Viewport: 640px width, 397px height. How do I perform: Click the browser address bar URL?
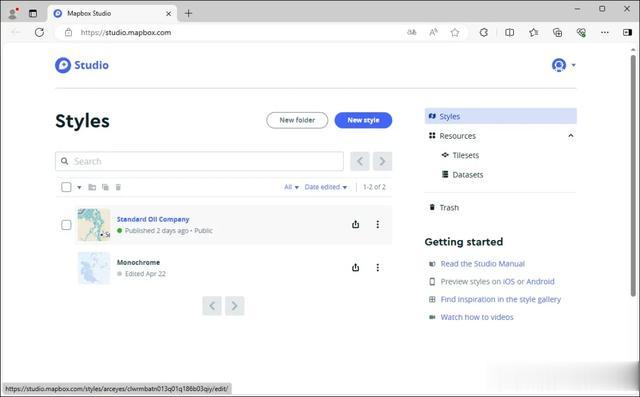click(126, 33)
